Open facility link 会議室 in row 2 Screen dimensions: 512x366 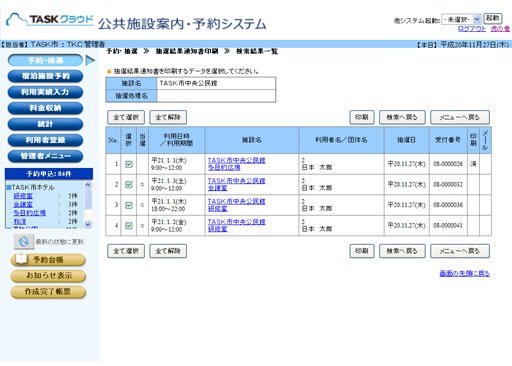pos(217,188)
